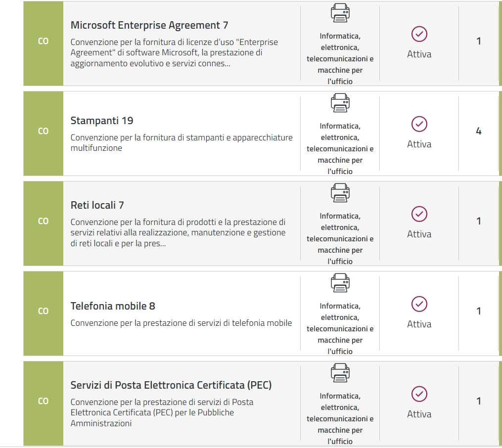Open the Reti locali 7 convention
The height and width of the screenshot is (448, 502).
97,205
